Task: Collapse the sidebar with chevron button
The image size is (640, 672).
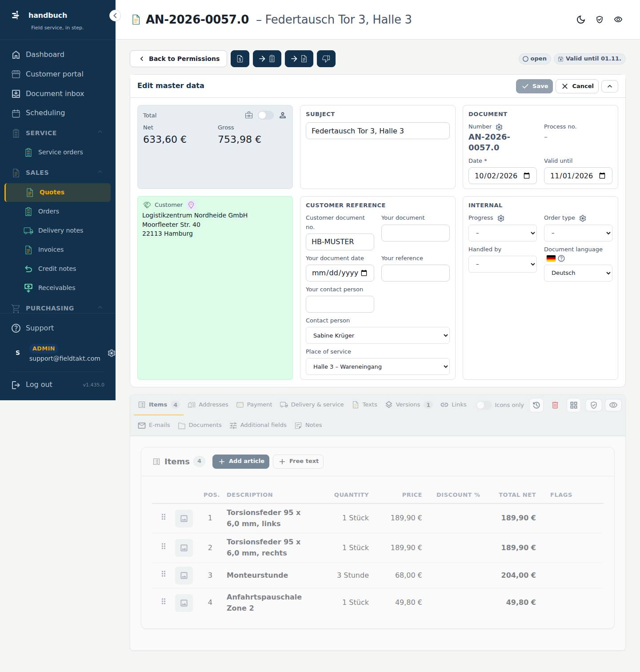Action: pyautogui.click(x=115, y=16)
